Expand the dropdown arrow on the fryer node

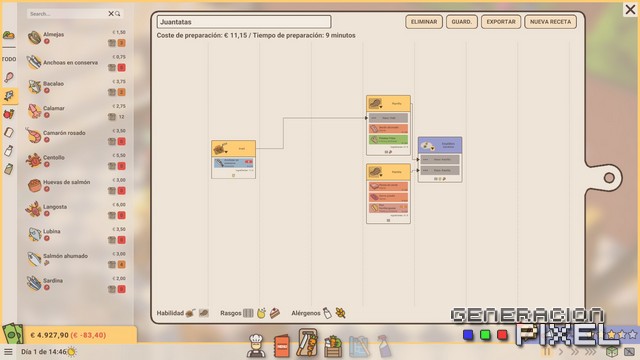click(x=226, y=152)
